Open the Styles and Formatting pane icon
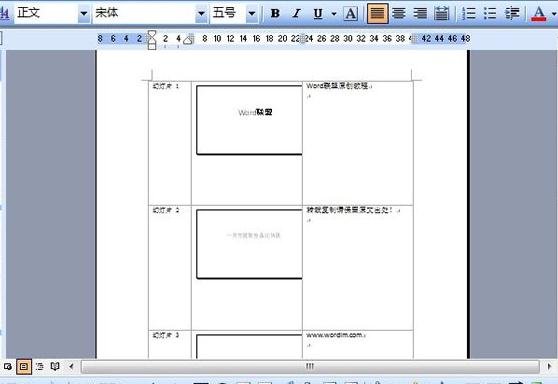This screenshot has height=384, width=558. [x=4, y=14]
